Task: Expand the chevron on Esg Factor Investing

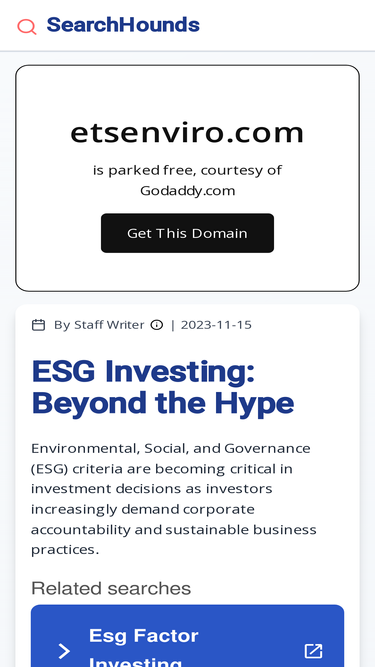Action: pos(64,651)
